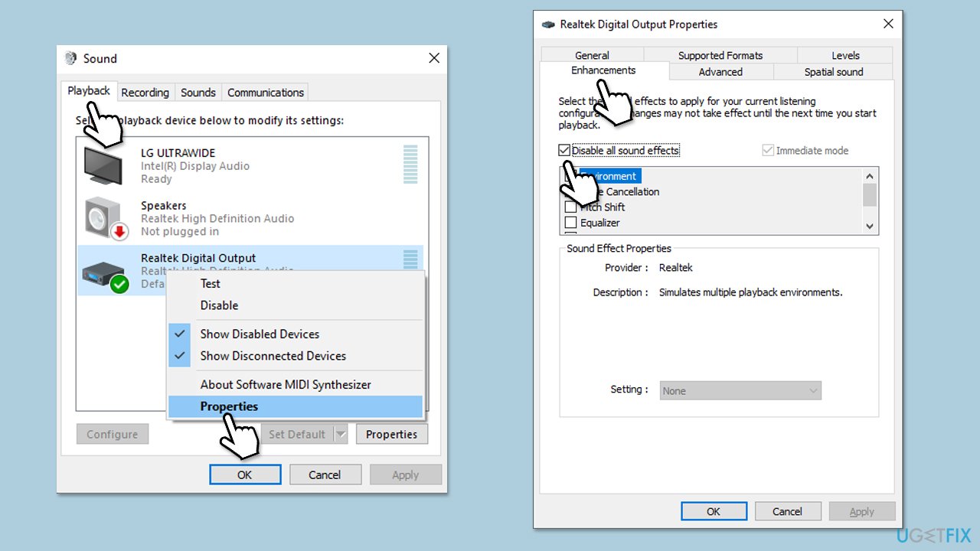Viewport: 980px width, 551px height.
Task: Click the Configure button
Action: 112,434
